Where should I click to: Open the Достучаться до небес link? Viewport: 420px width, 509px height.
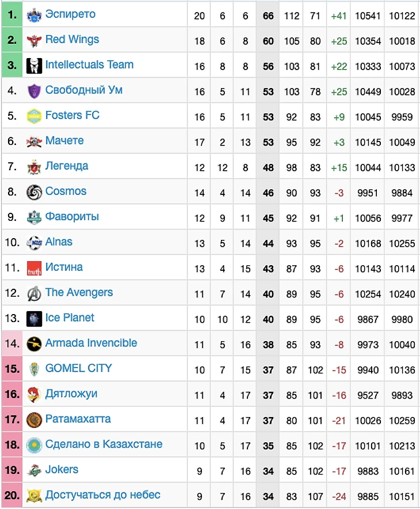click(x=102, y=495)
